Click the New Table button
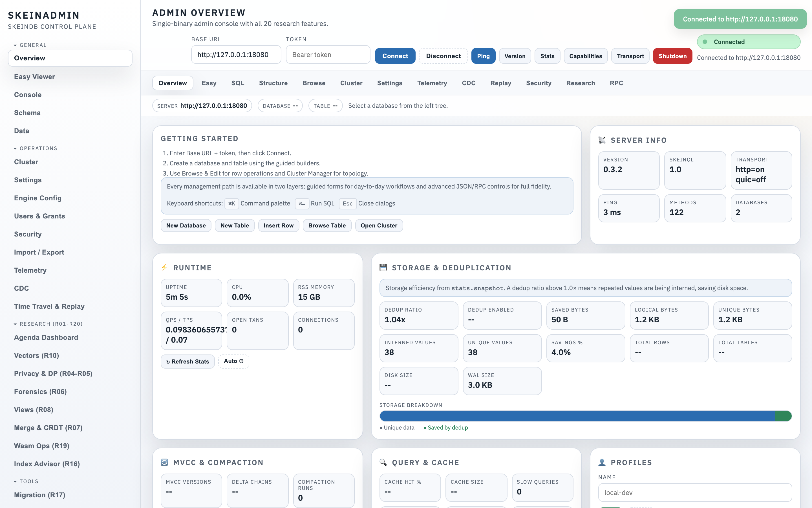 [235, 225]
